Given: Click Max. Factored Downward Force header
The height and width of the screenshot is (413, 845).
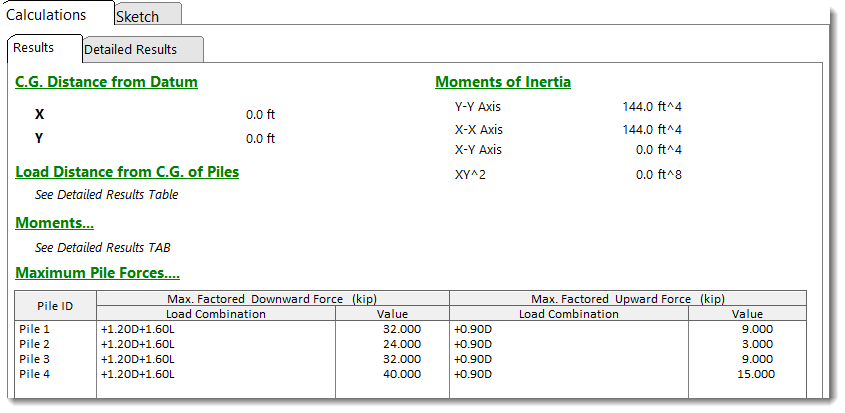Looking at the screenshot, I should coord(272,298).
